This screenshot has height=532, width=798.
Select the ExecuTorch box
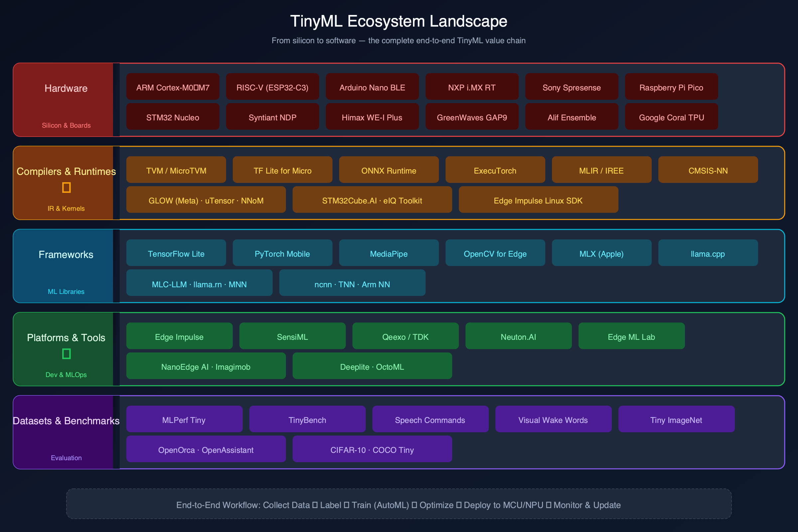(495, 170)
